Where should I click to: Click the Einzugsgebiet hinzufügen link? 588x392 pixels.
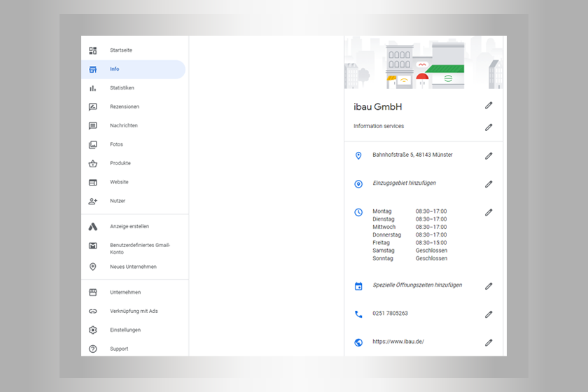[405, 183]
